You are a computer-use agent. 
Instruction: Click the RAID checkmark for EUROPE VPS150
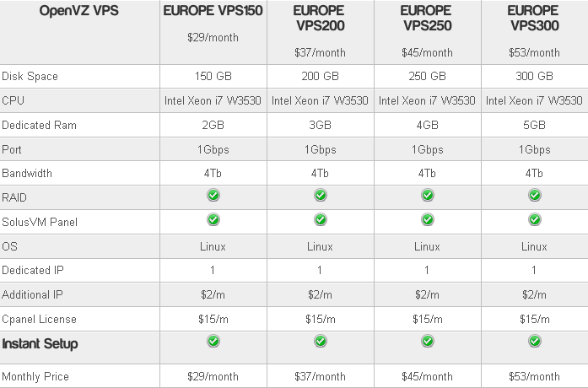tap(213, 196)
